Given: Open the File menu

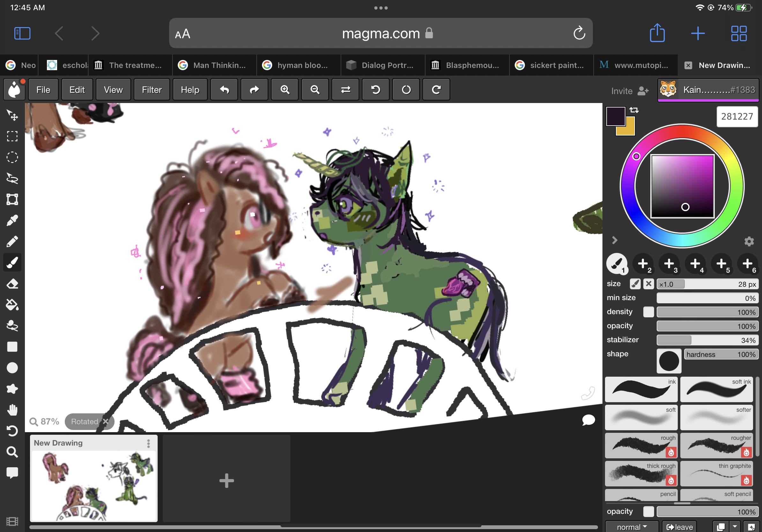Looking at the screenshot, I should (x=43, y=90).
